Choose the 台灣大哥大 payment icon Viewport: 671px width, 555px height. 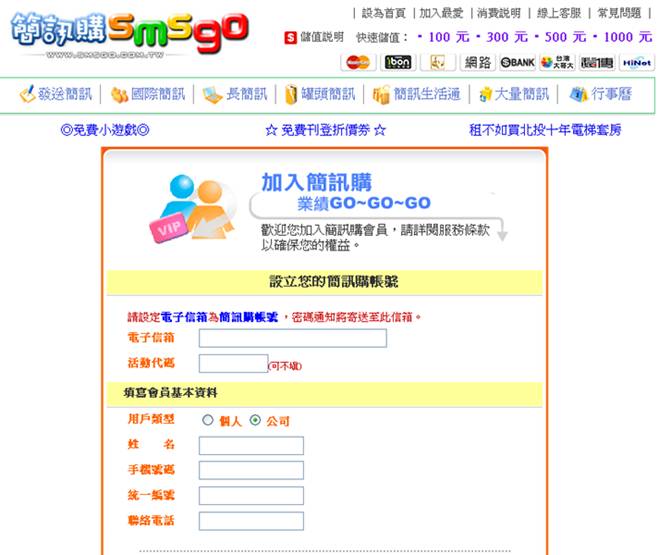(x=556, y=62)
